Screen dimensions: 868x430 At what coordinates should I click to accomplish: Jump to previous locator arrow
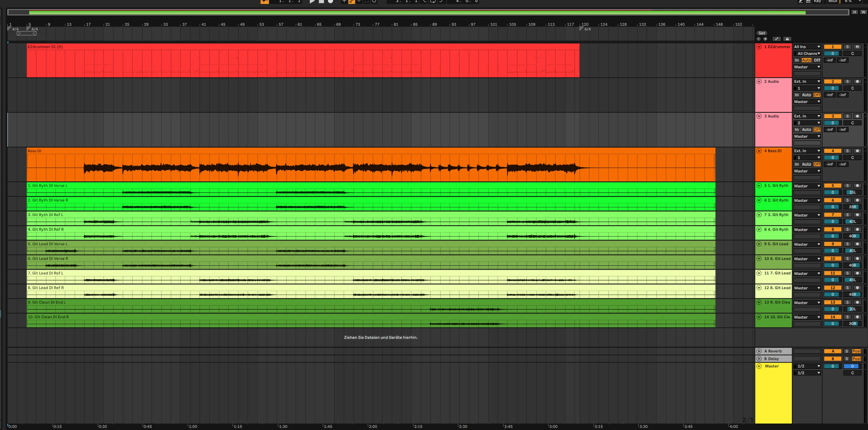click(759, 39)
